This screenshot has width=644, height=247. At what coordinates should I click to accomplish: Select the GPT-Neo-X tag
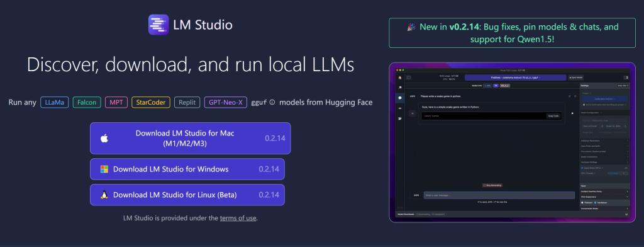[x=226, y=102]
